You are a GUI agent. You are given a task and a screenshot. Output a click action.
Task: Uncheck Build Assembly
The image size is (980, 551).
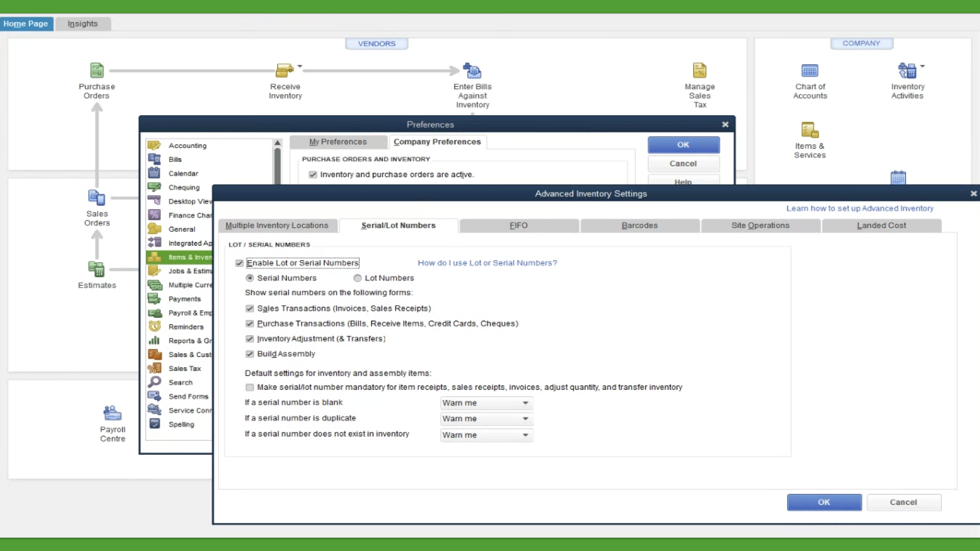[x=249, y=354]
